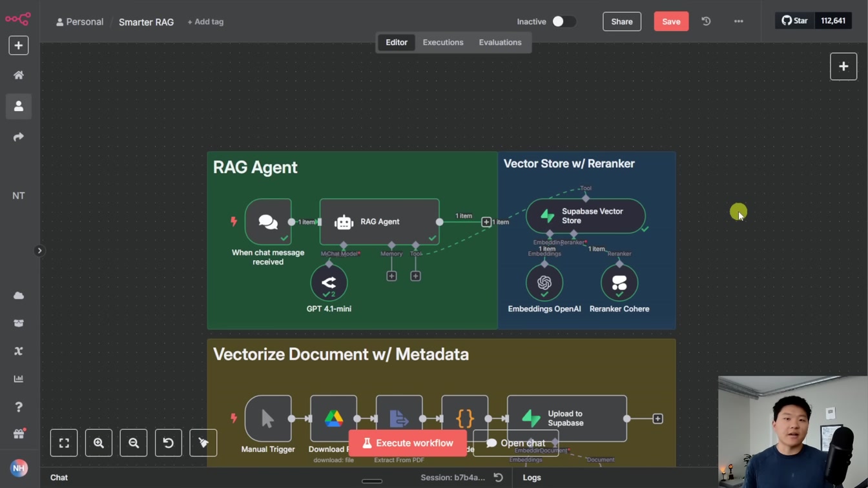868x488 pixels.
Task: Click the 112,641 star count
Action: (x=833, y=21)
